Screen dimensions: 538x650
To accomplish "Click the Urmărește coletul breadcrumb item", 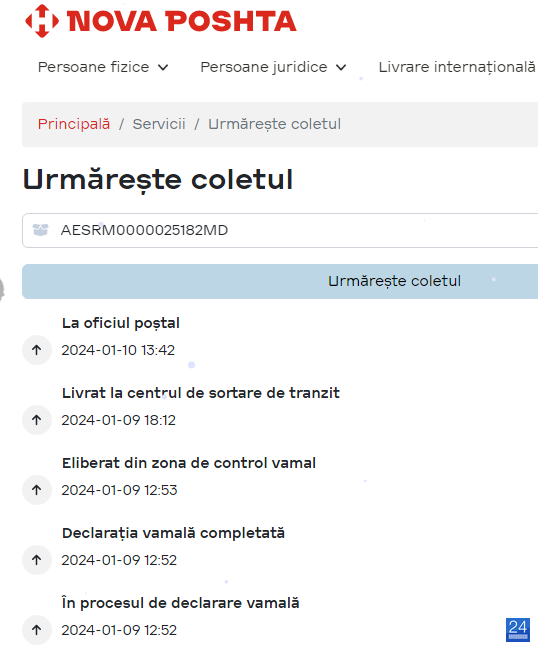I will click(x=274, y=124).
